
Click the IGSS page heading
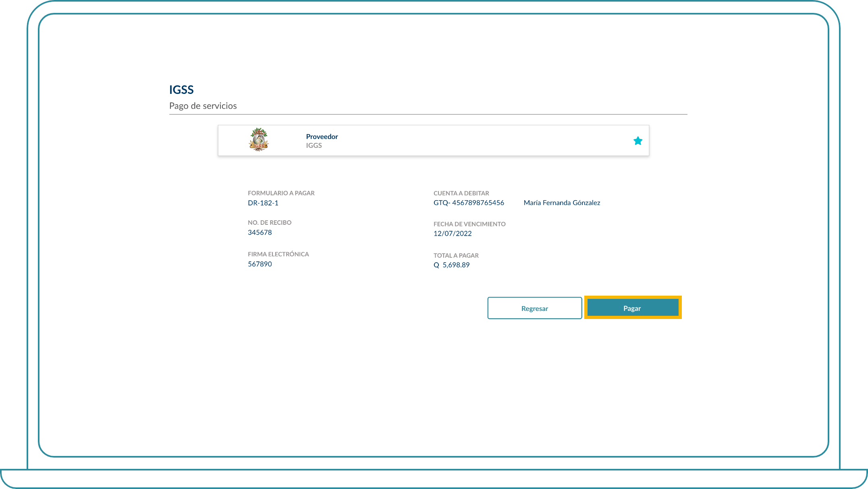coord(181,89)
